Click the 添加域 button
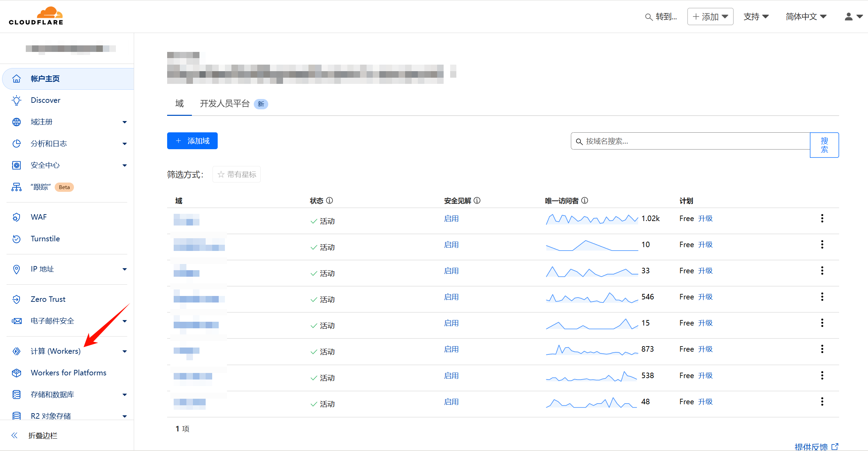Screen dimensions: 868x451 tap(192, 141)
